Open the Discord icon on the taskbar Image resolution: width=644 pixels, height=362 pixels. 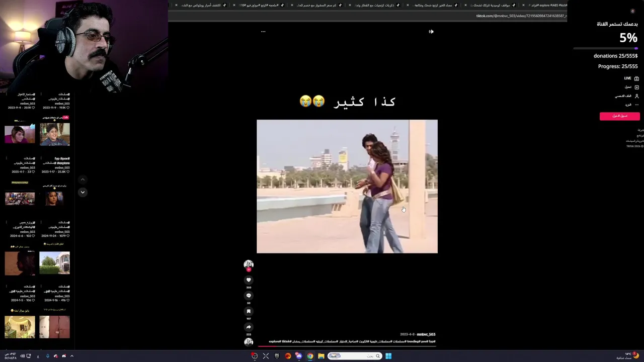click(x=299, y=356)
